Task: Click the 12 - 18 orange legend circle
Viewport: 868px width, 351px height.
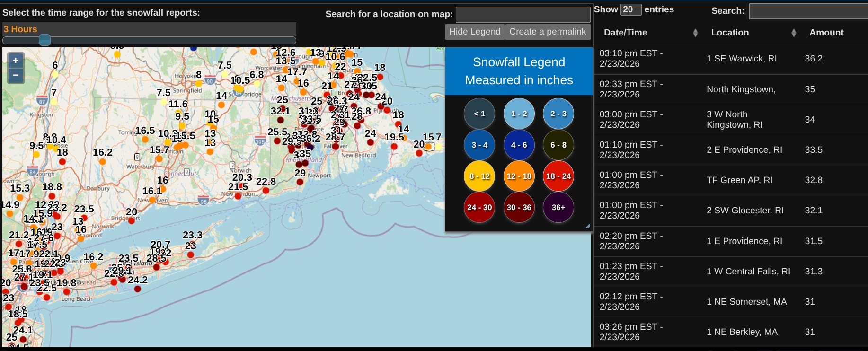Action: coord(519,176)
